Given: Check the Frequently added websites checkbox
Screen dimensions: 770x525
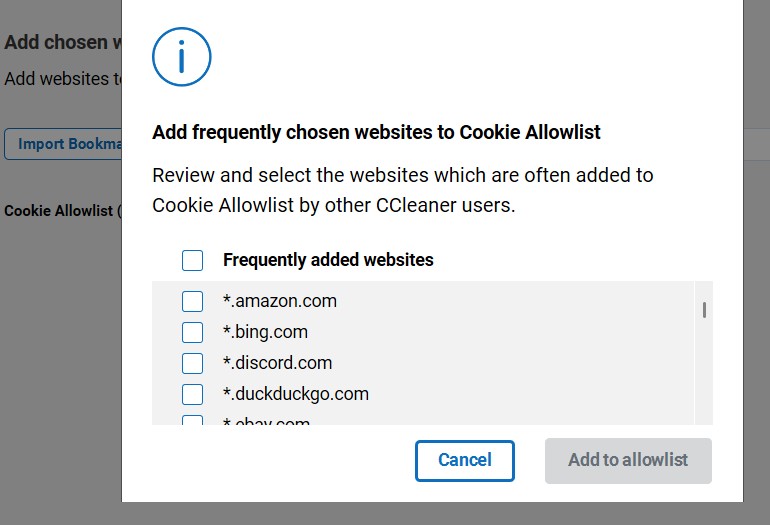Looking at the screenshot, I should tap(192, 260).
